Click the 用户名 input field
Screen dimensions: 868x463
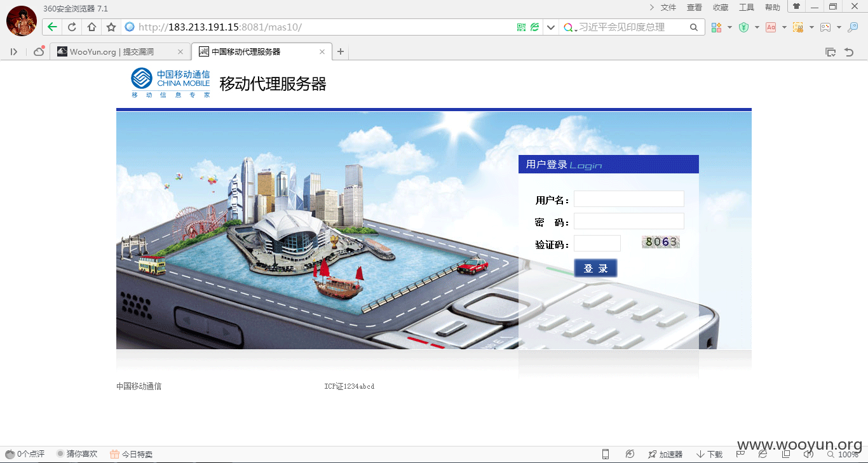point(629,199)
